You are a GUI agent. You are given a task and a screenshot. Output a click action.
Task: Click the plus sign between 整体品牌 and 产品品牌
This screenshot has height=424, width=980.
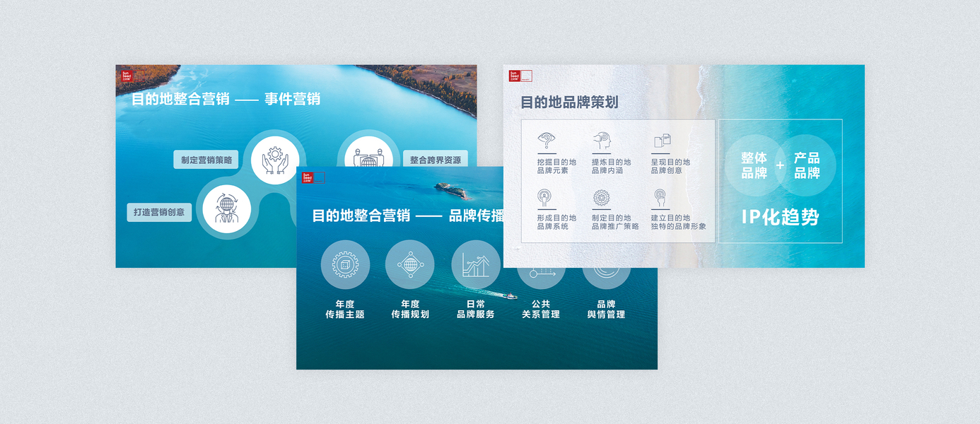781,166
